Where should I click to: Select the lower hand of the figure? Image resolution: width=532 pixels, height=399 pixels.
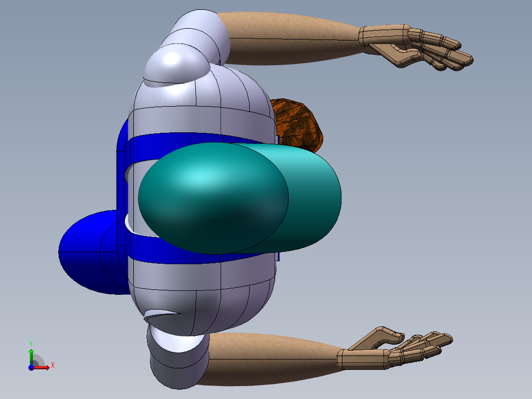(x=394, y=349)
